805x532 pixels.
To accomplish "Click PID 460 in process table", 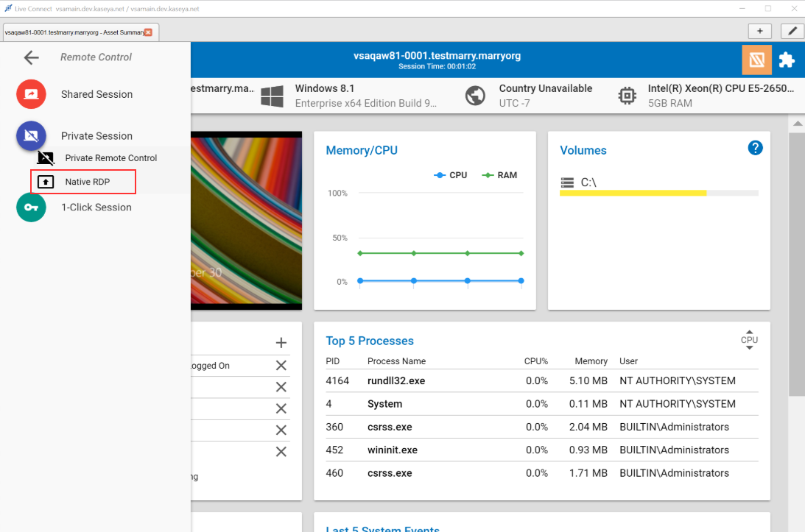I will [334, 473].
